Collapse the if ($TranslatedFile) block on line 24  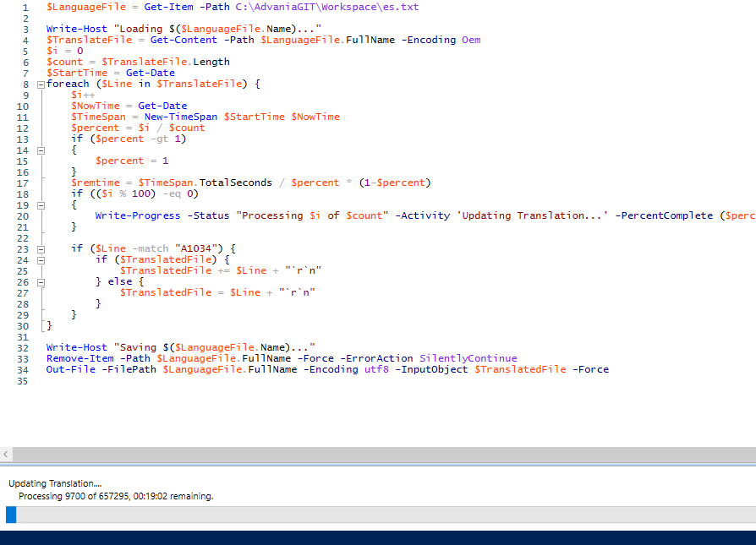click(40, 260)
